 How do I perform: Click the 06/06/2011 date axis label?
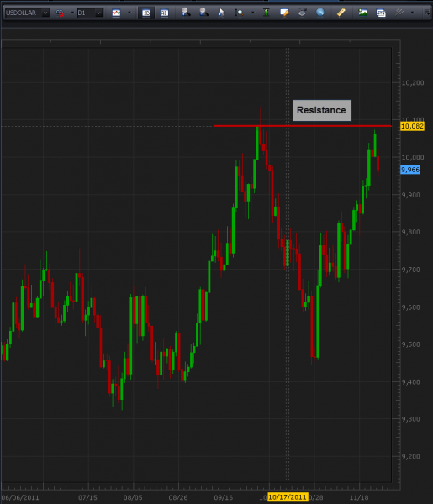(x=20, y=497)
